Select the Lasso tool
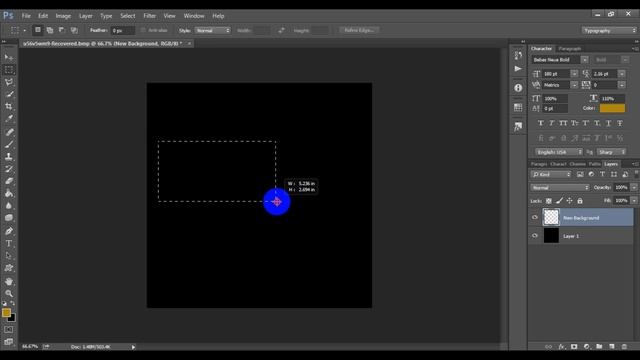The height and width of the screenshot is (360, 640). click(9, 82)
